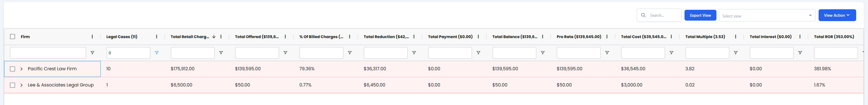This screenshot has width=868, height=105.
Task: Click the active Legal Cases filter funnel
Action: (156, 53)
